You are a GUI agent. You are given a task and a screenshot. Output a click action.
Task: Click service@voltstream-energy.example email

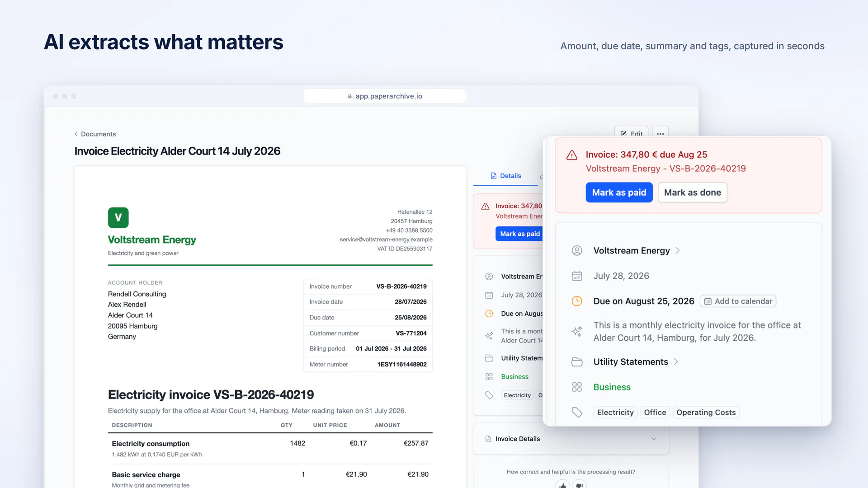coord(386,239)
